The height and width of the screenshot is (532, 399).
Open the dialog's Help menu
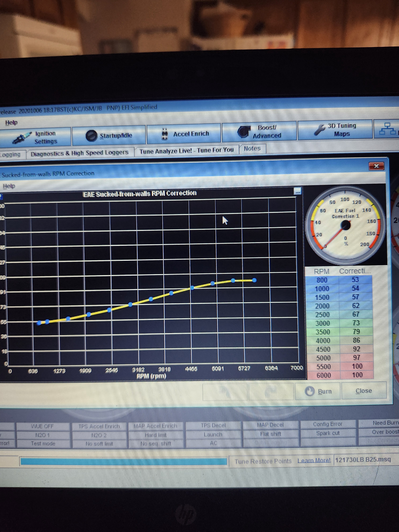pyautogui.click(x=9, y=186)
